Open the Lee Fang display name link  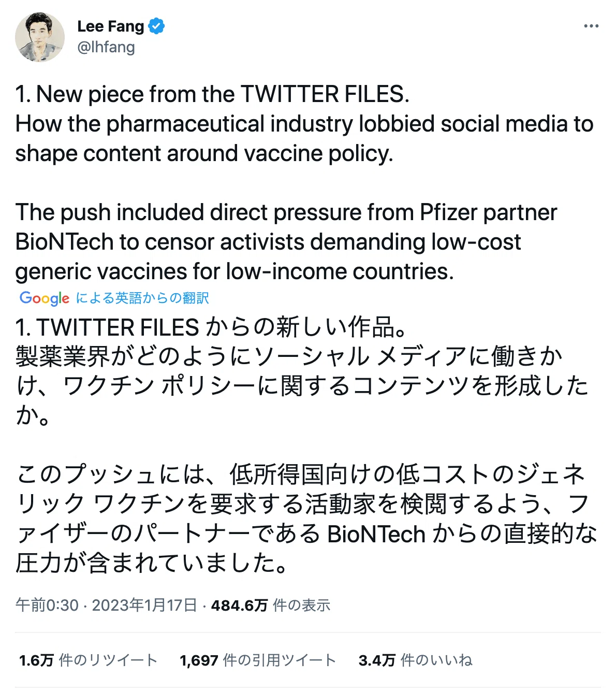[111, 26]
